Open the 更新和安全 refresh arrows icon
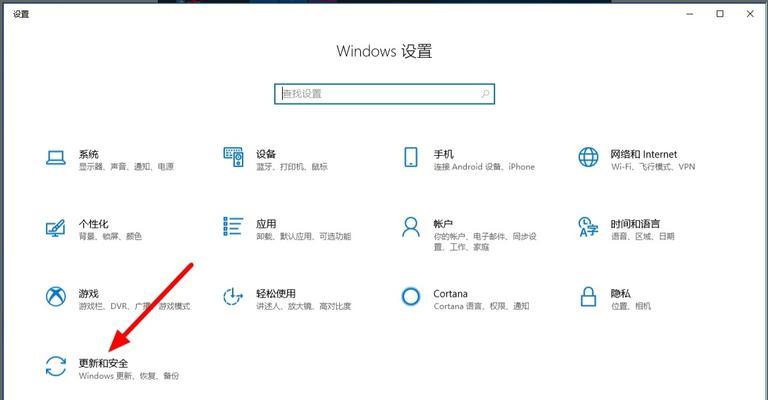 [56, 366]
